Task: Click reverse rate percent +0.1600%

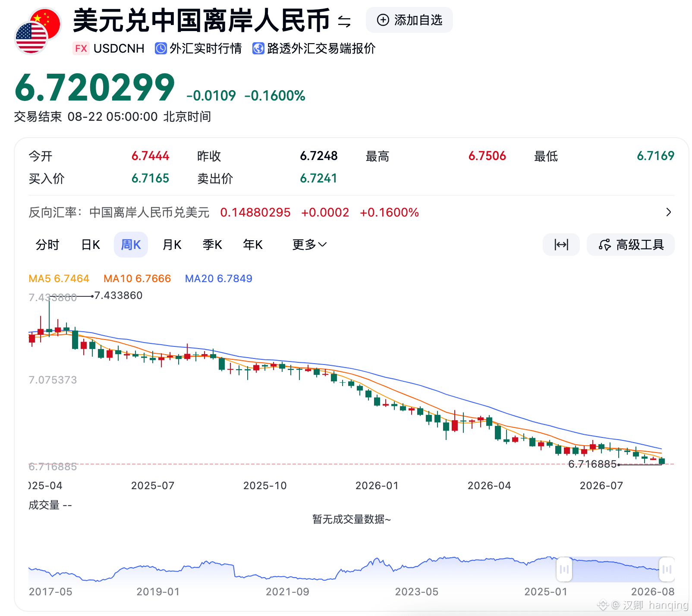Action: [390, 212]
